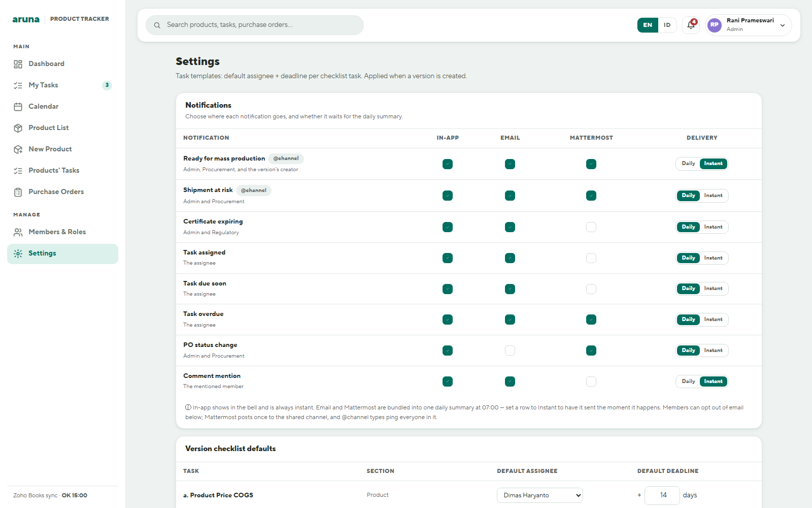Click the My Tasks checklist icon

[18, 85]
